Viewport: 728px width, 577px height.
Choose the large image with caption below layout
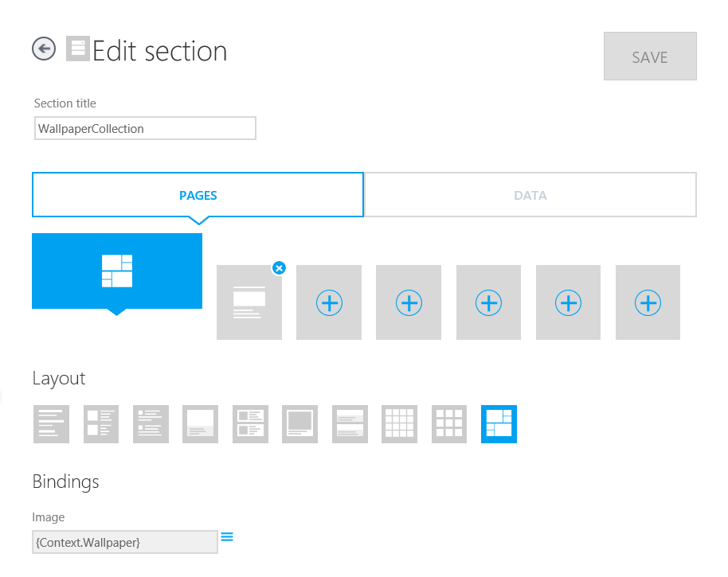point(200,423)
